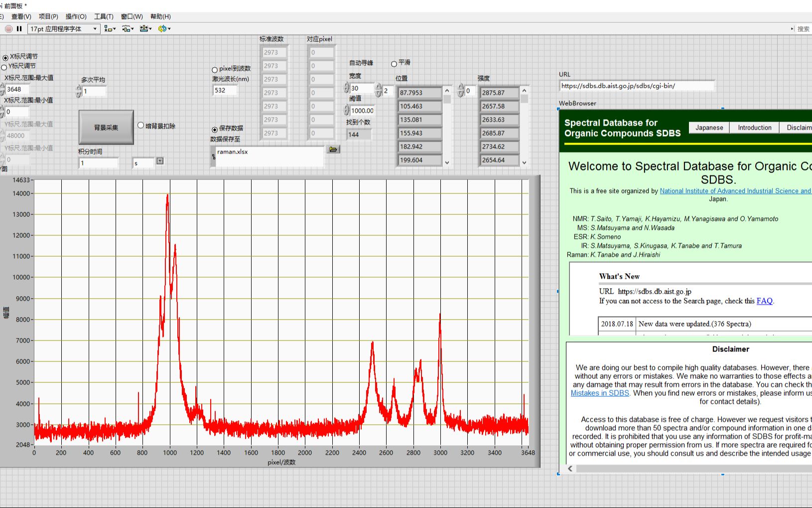Open the 操作(O) menu
Viewport: 812px width, 508px height.
pos(76,16)
